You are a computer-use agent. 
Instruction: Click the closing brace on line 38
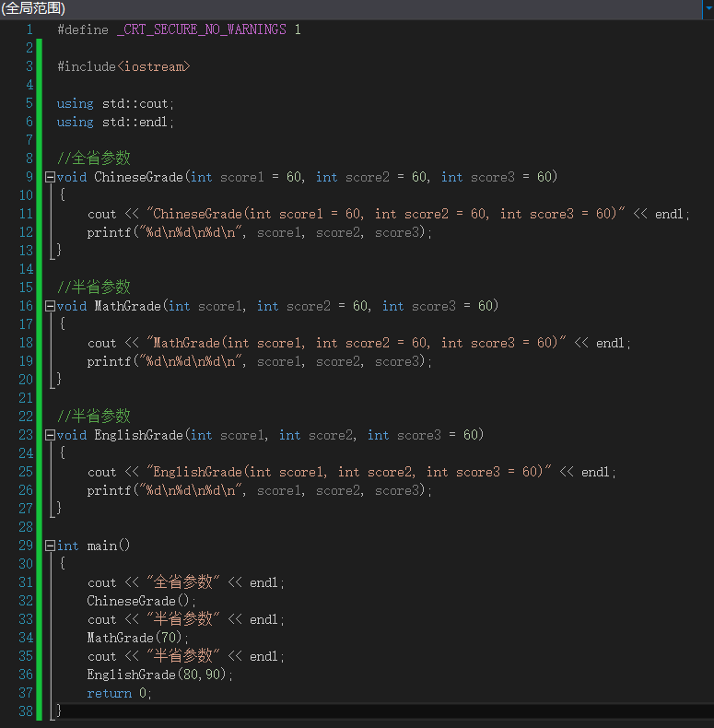pos(59,710)
